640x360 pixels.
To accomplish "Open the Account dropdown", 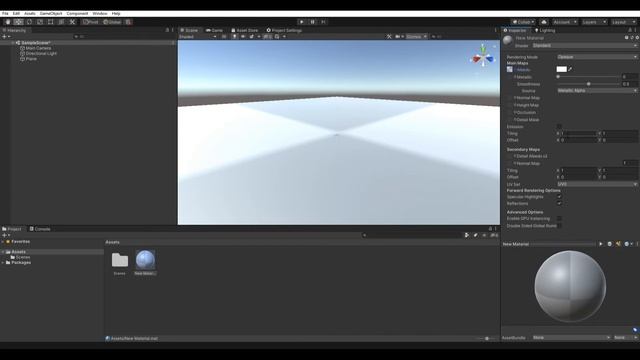I will point(565,22).
